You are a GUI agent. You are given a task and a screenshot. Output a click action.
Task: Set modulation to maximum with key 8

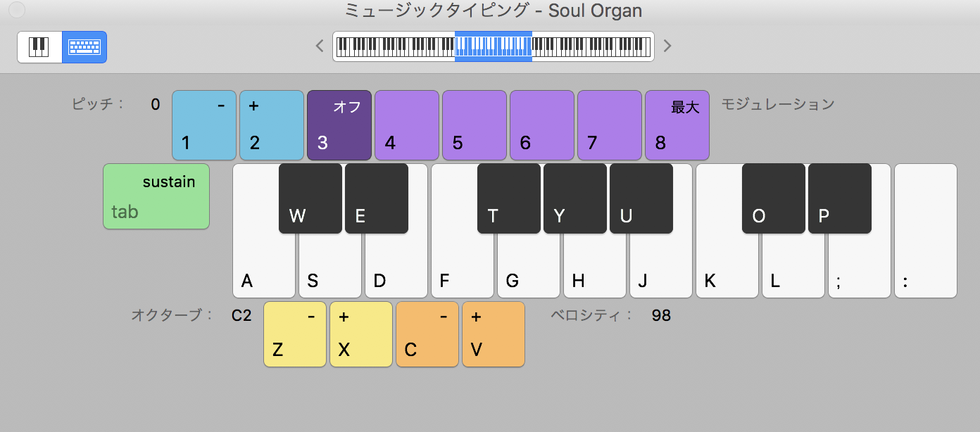[x=677, y=125]
